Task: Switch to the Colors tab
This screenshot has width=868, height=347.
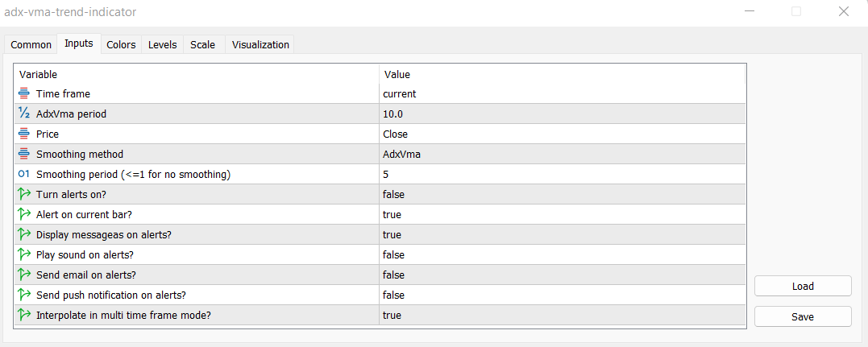Action: click(121, 45)
